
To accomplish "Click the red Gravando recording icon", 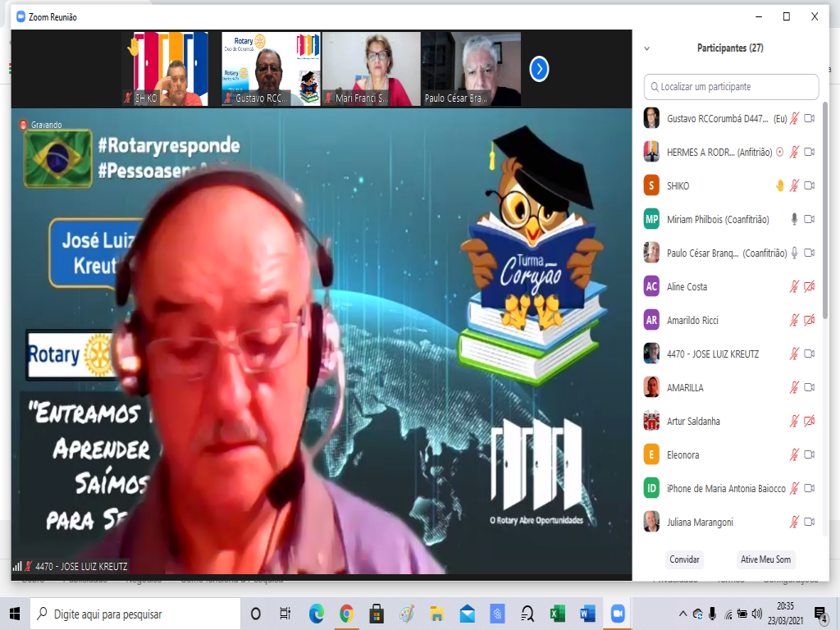I will coord(24,125).
